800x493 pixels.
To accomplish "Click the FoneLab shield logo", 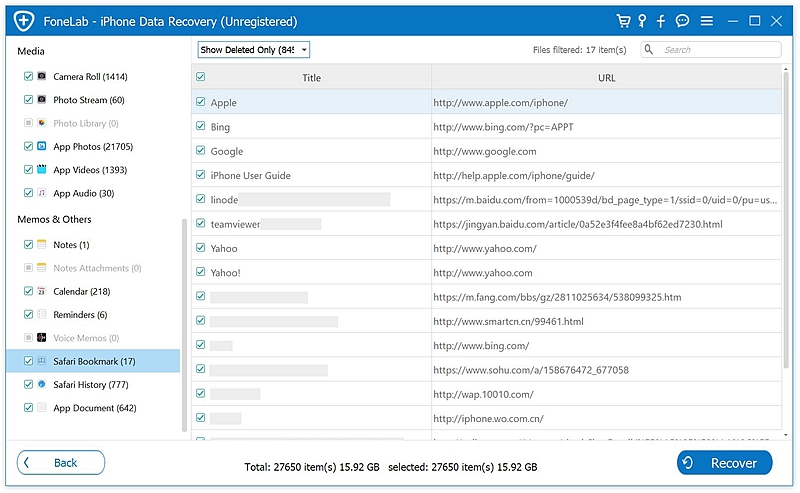I will (24, 21).
